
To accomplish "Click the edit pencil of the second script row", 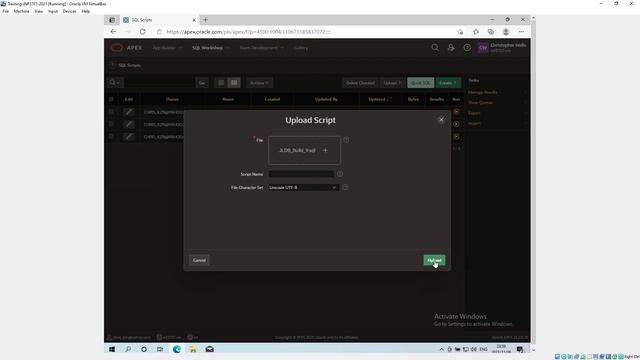I will click(129, 124).
